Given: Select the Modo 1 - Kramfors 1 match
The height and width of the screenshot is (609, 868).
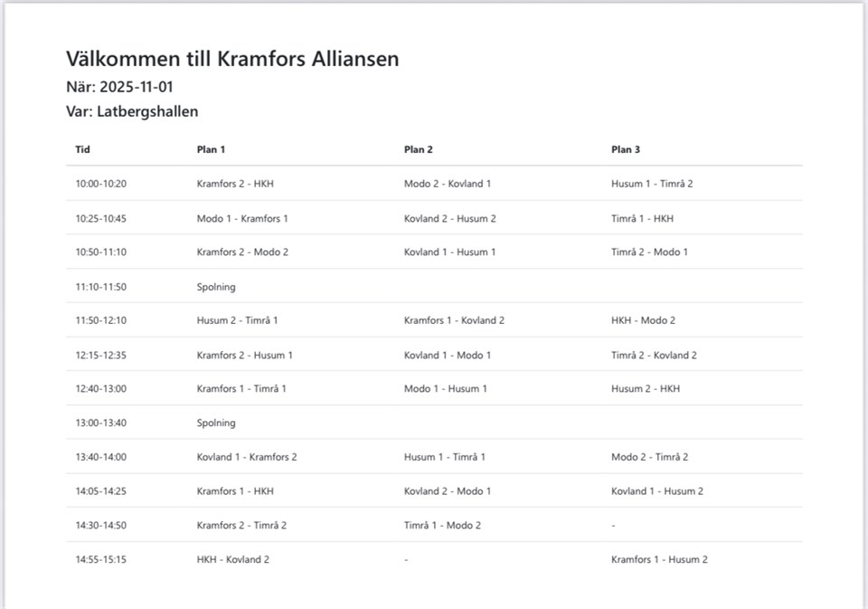Looking at the screenshot, I should tap(242, 218).
